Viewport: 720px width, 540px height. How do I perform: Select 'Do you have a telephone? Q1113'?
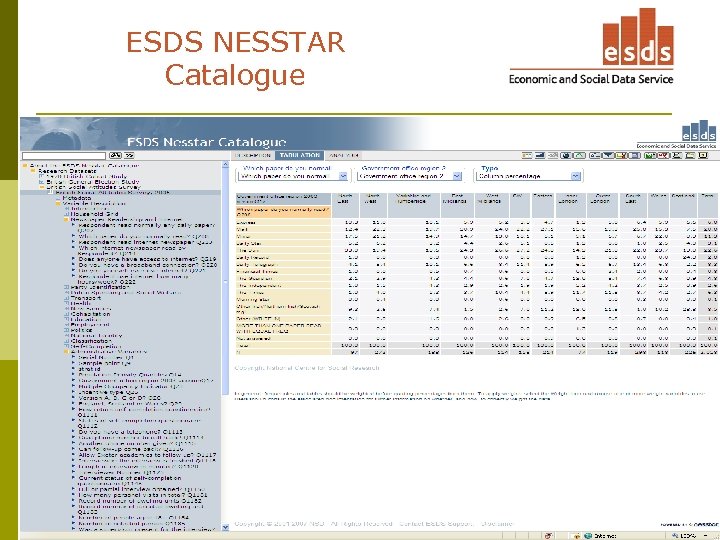click(130, 432)
